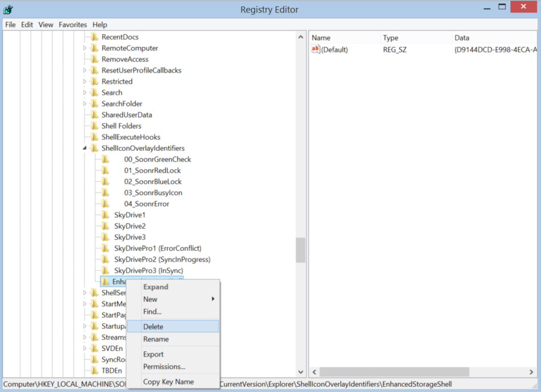Viewport: 541px width, 392px height.
Task: Click the folder icon next to SkyDrive1
Action: click(x=105, y=215)
